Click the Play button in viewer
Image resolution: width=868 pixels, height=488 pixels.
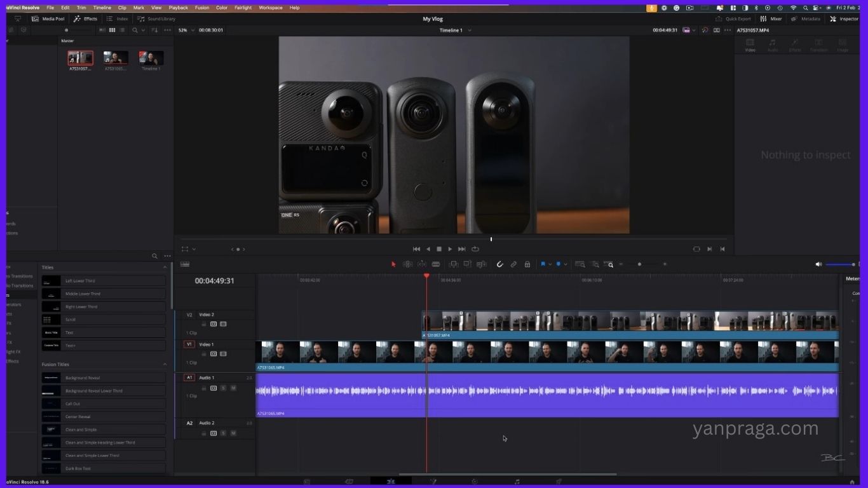[450, 249]
